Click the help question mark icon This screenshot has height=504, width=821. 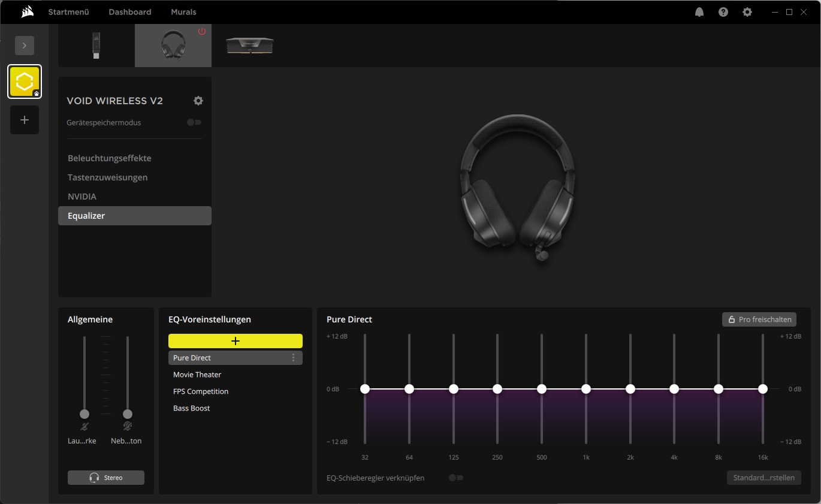point(723,12)
